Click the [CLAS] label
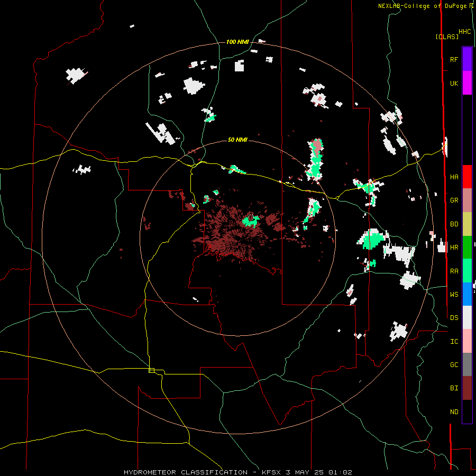476x476 pixels. [447, 36]
